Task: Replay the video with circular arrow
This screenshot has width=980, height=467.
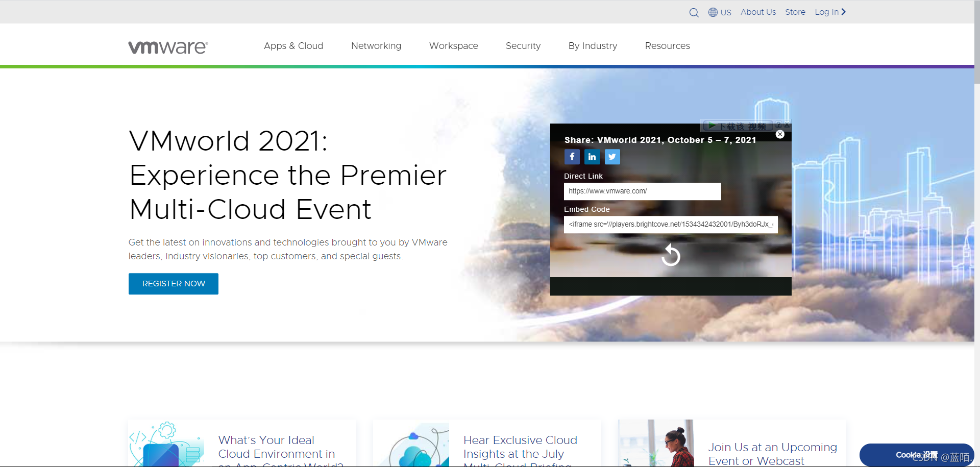Action: [x=671, y=255]
